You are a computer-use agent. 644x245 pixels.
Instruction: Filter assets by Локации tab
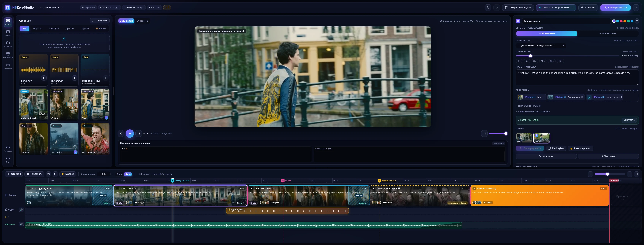54,29
